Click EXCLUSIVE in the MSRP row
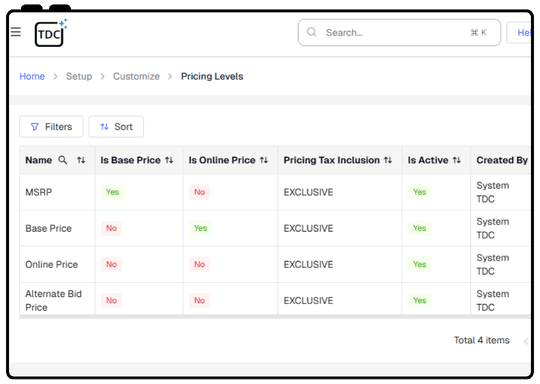The width and height of the screenshot is (540, 384). pos(308,192)
